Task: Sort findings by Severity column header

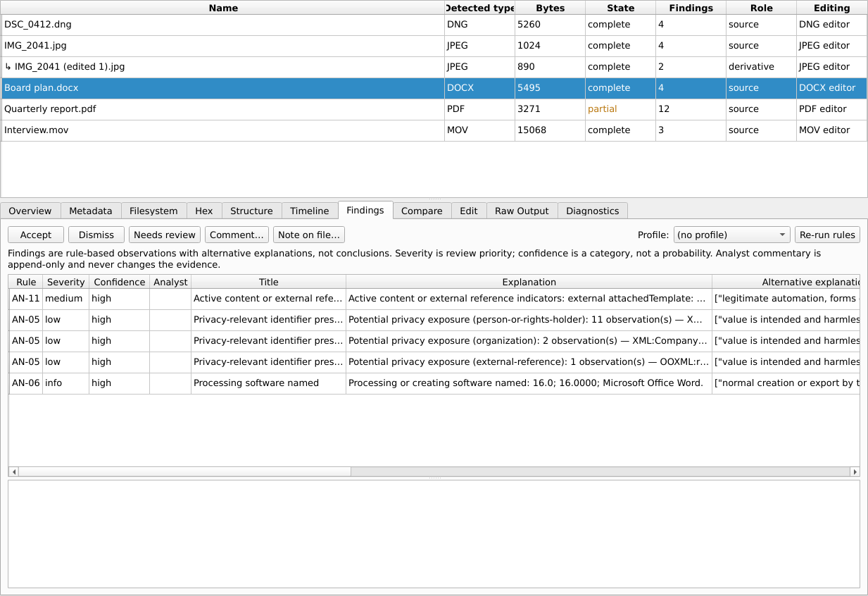Action: [x=65, y=282]
